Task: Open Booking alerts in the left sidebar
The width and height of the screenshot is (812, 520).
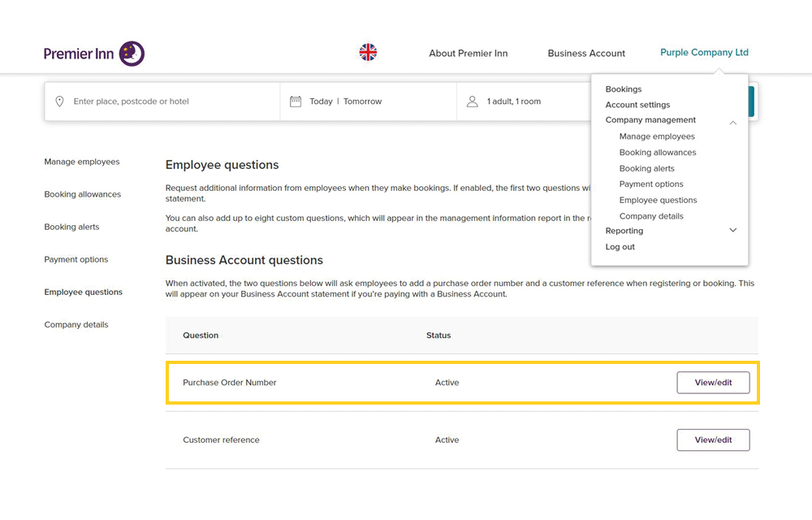Action: [71, 227]
